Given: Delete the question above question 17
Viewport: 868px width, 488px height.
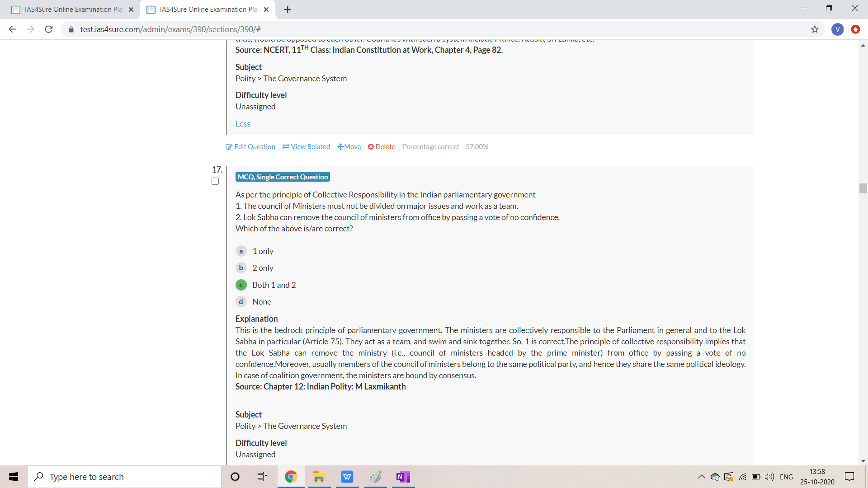Looking at the screenshot, I should coord(382,147).
